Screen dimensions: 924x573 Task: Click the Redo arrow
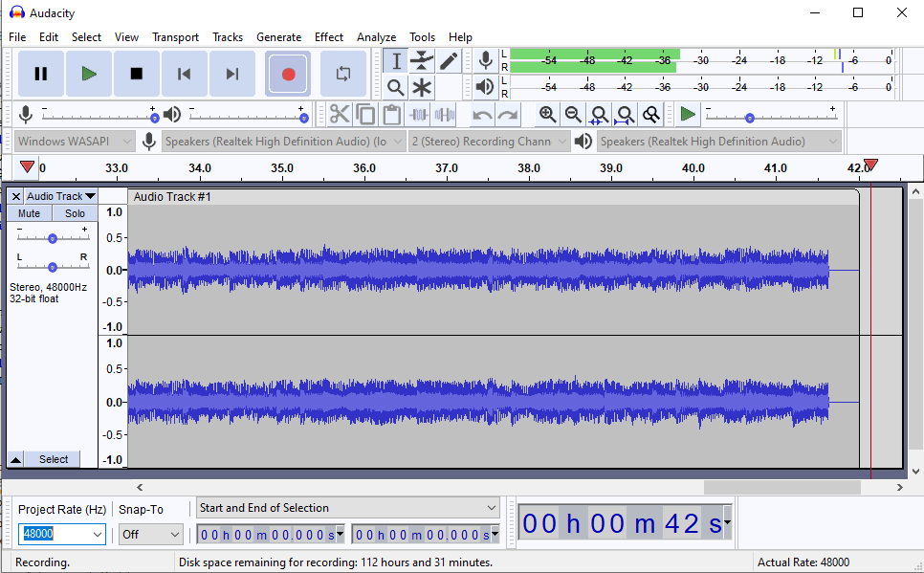(x=508, y=115)
